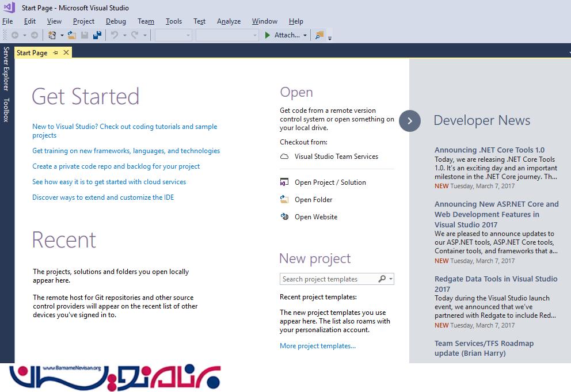Click the Open Folder link

tap(313, 200)
